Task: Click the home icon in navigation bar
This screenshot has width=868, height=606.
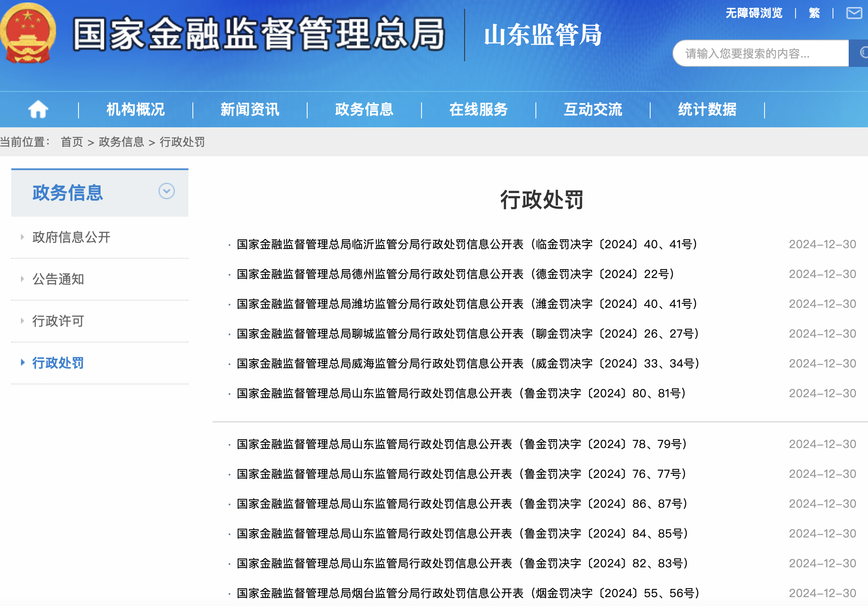Action: pyautogui.click(x=38, y=109)
